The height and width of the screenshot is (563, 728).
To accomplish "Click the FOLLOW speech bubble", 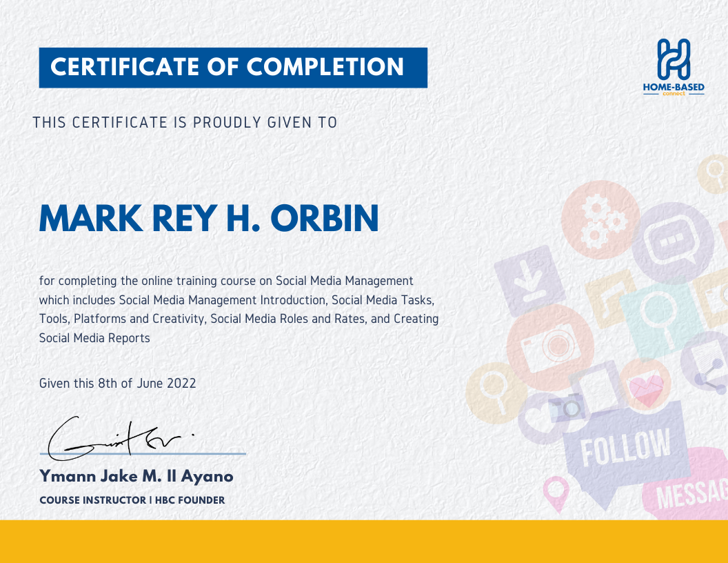I will point(625,448).
